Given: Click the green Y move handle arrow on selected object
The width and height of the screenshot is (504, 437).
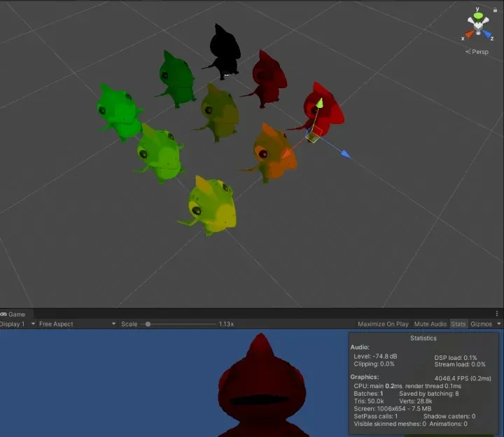Looking at the screenshot, I should [319, 104].
